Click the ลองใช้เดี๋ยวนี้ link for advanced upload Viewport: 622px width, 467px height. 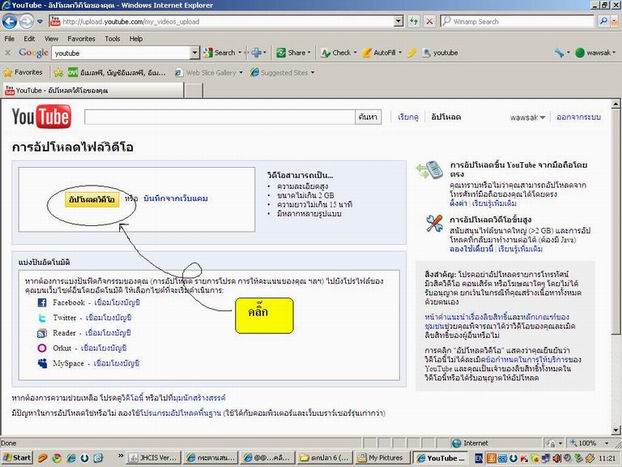point(472,249)
